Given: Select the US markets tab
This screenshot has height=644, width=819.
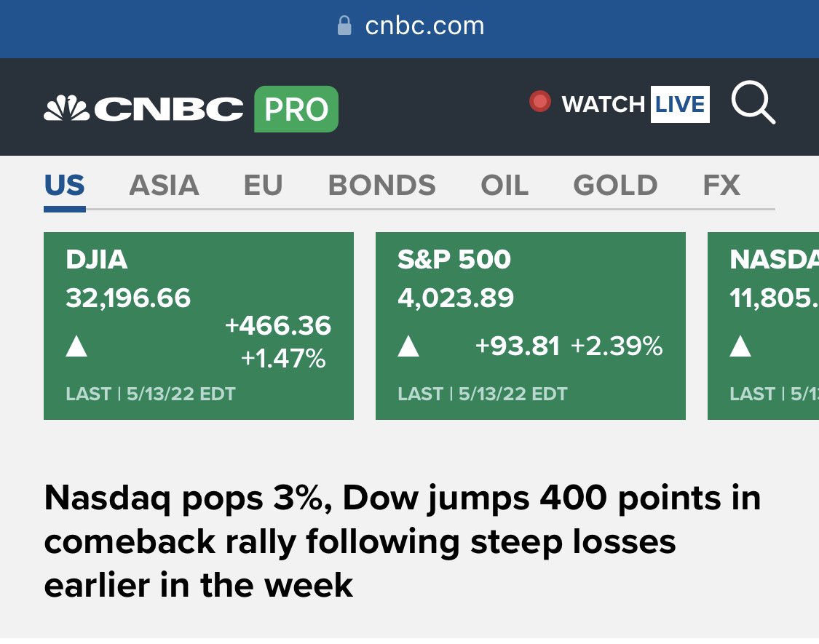Looking at the screenshot, I should pos(64,186).
